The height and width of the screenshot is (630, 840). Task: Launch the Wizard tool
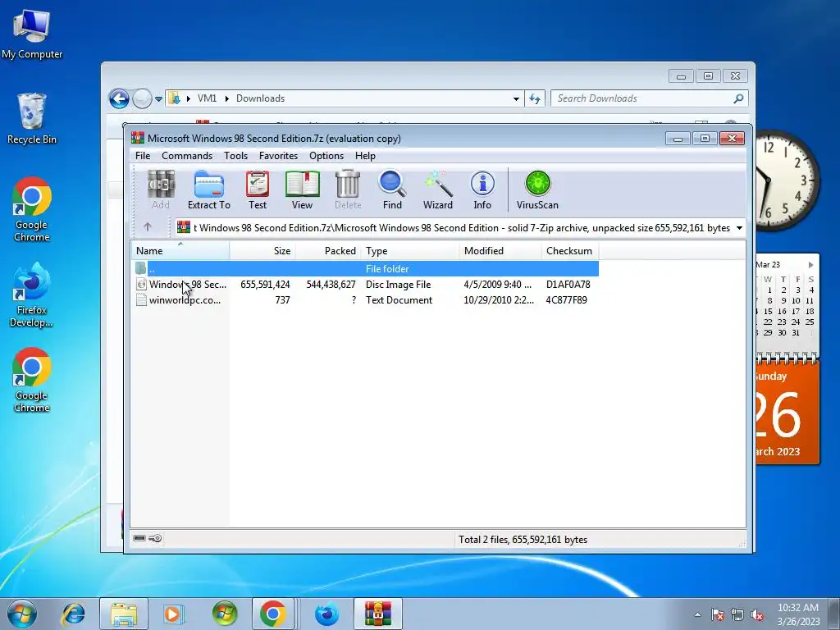438,189
